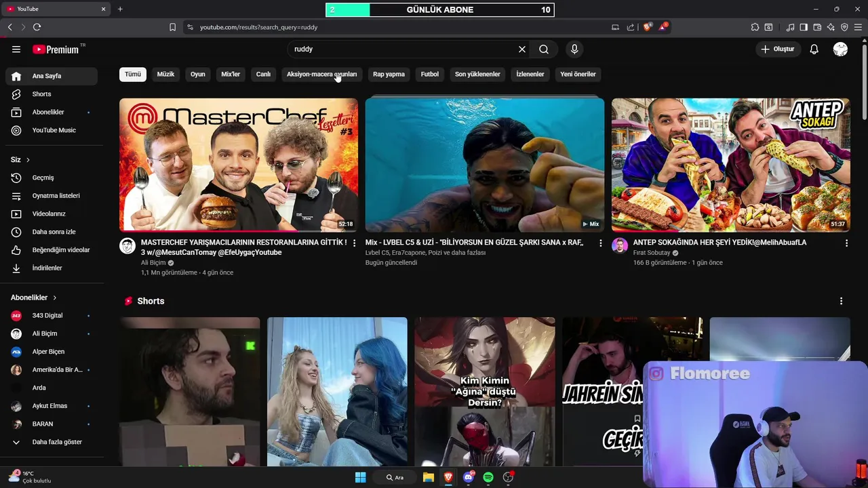Expand Daha fazla göster subscriptions
The image size is (868, 488).
pyautogui.click(x=52, y=442)
